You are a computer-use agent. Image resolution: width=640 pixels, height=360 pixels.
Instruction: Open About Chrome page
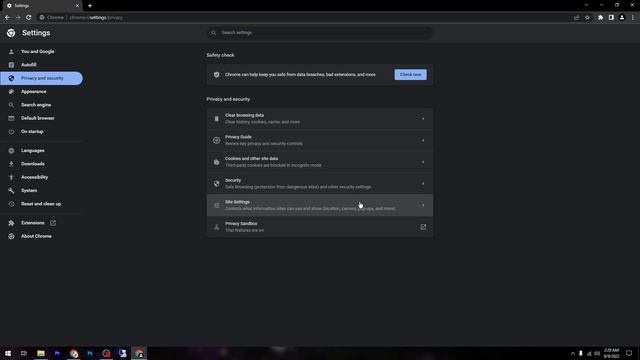coord(36,236)
